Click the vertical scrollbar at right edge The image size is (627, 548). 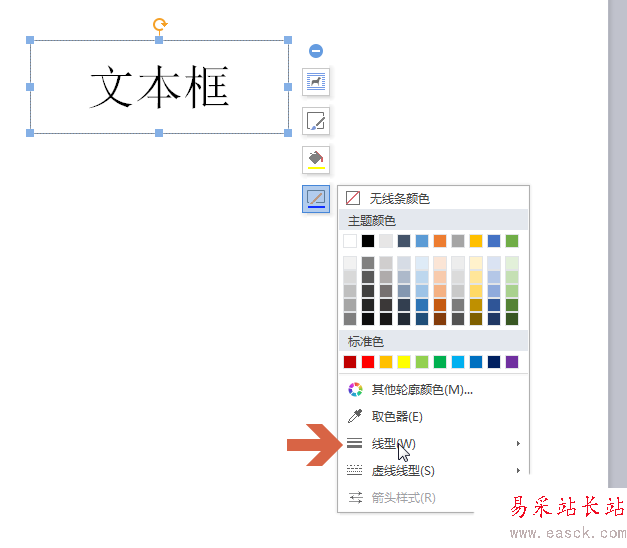coord(617,244)
